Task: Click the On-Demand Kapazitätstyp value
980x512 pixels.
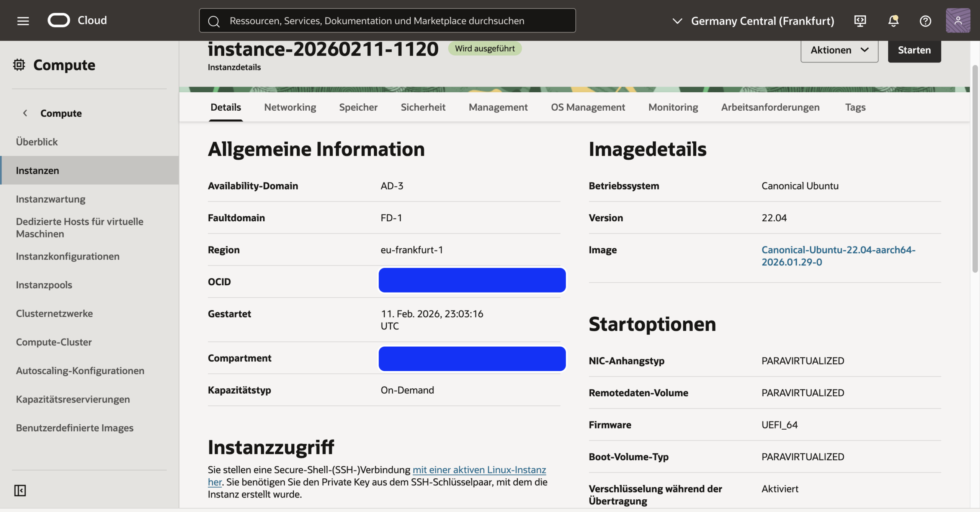Action: coord(407,390)
